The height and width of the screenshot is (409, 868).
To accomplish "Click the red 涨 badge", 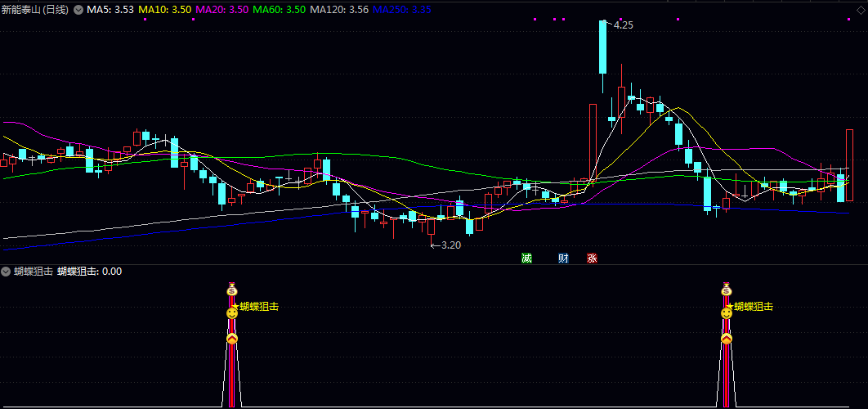I will click(x=593, y=258).
